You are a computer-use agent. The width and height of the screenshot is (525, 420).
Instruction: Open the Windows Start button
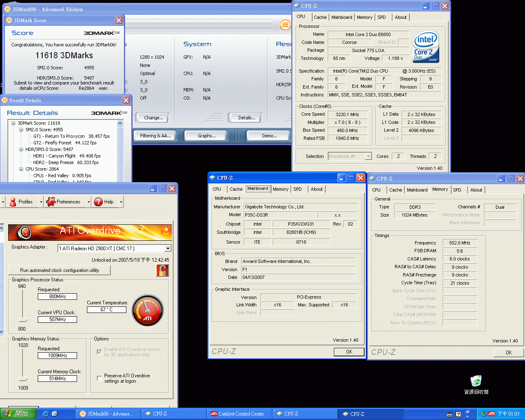click(x=18, y=414)
